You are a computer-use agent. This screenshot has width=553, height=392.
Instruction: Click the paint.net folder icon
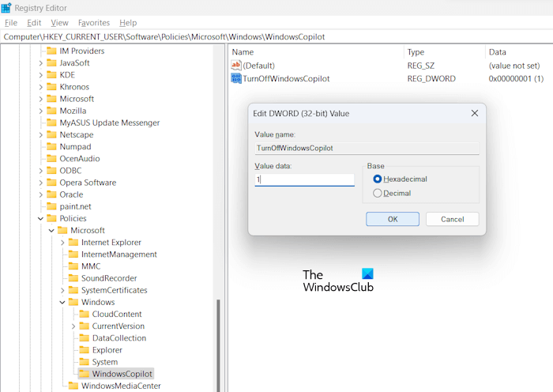[x=51, y=206]
